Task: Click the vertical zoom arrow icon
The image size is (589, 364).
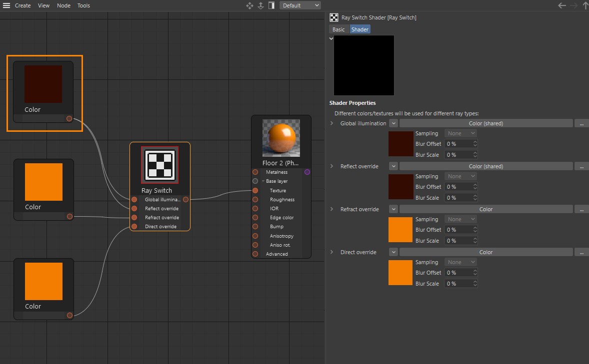Action: (x=260, y=5)
